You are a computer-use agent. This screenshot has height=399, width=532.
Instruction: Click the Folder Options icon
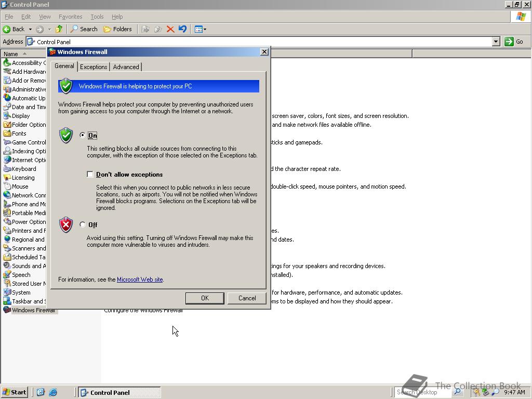[x=7, y=124]
